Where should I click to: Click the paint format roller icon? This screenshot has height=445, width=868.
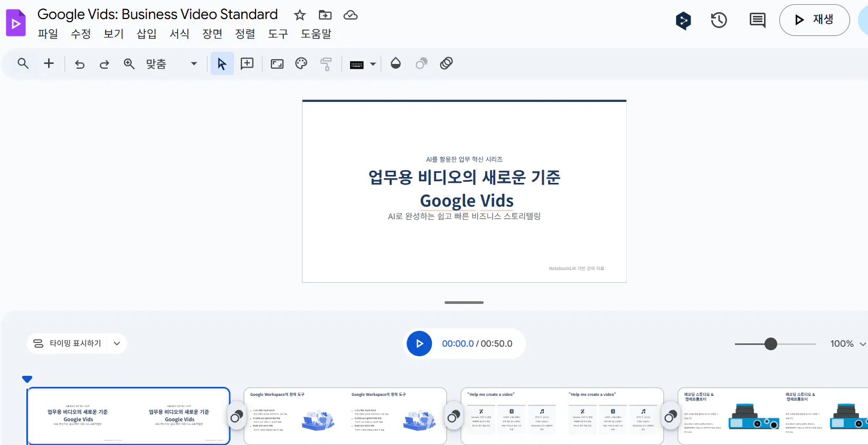tap(326, 64)
